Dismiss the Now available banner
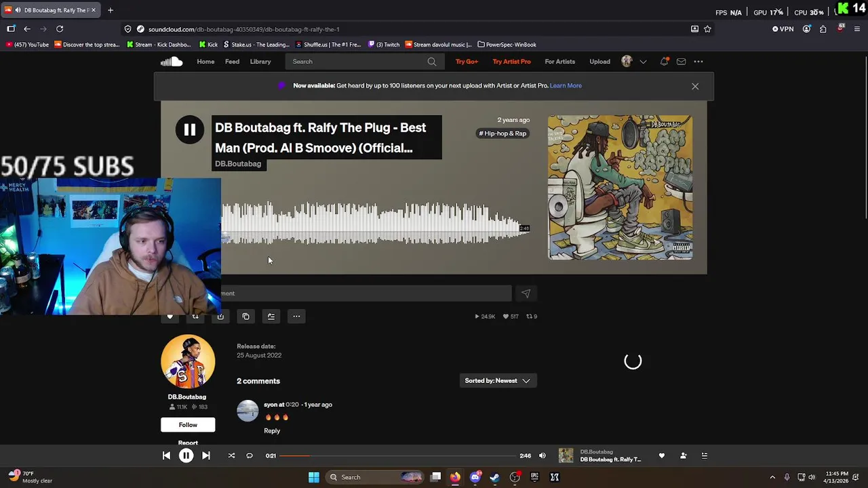This screenshot has height=488, width=868. tap(695, 87)
